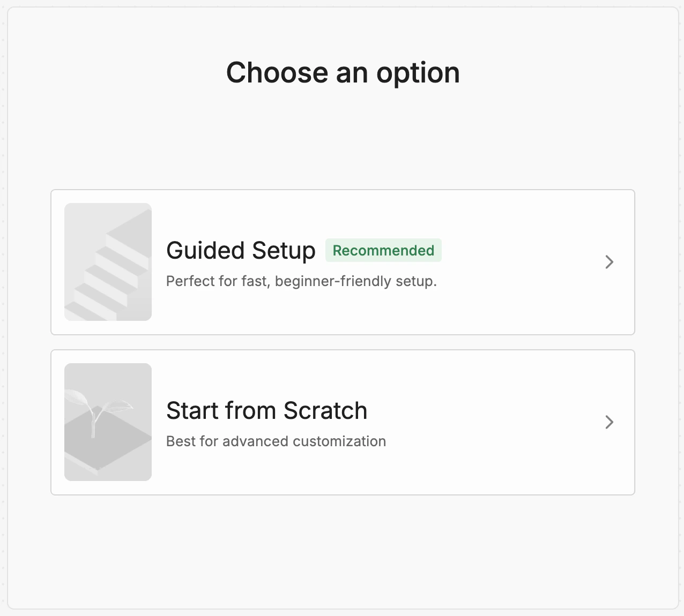
Task: Choose the recommended setup option
Action: pyautogui.click(x=342, y=262)
